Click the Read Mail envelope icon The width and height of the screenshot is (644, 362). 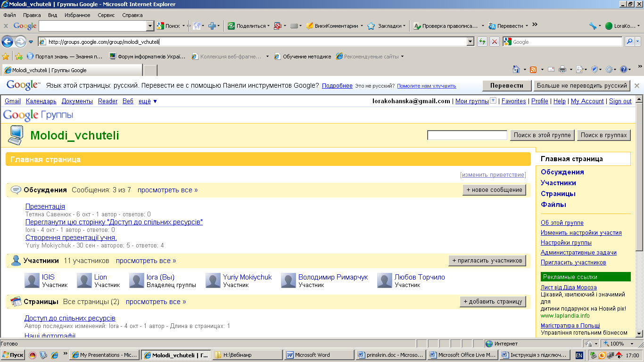[551, 70]
